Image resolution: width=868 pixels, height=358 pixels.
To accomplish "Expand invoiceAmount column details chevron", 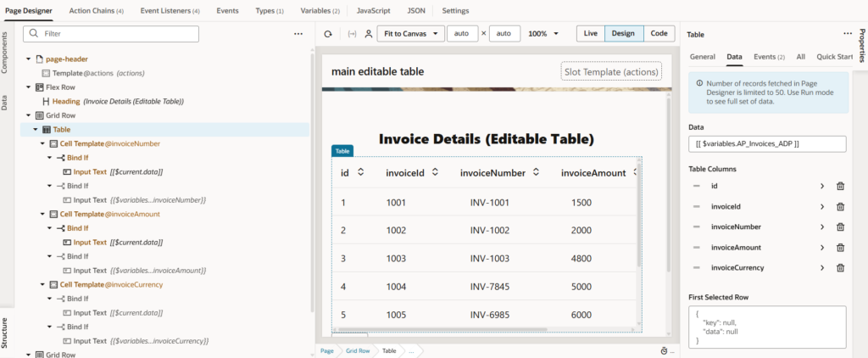I will point(821,247).
